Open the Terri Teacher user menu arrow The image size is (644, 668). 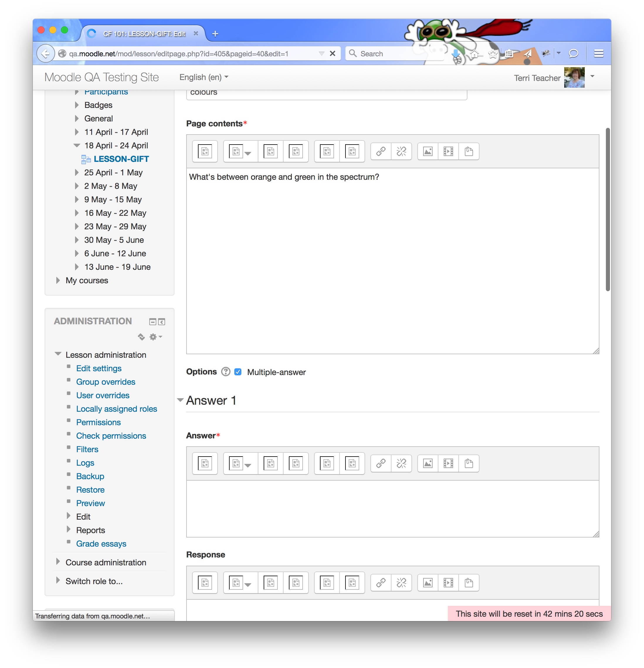coord(592,76)
